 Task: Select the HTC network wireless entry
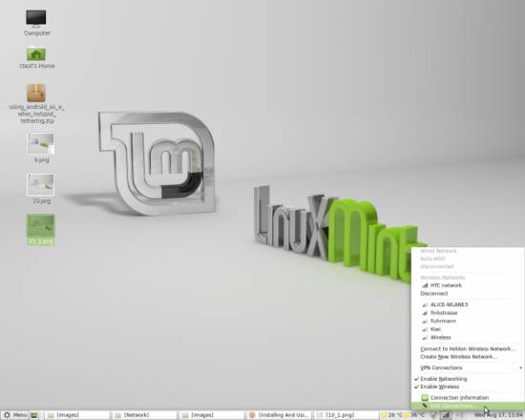[467, 285]
